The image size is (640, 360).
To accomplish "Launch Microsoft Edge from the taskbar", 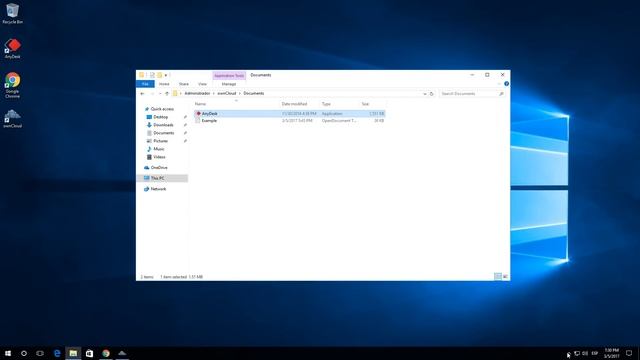I will [x=57, y=353].
